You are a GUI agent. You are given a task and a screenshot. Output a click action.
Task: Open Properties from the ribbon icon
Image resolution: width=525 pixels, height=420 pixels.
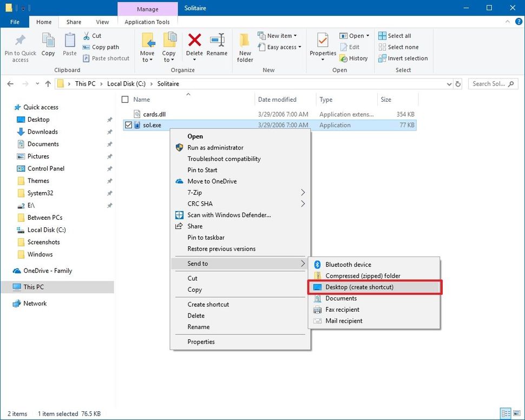(x=323, y=43)
